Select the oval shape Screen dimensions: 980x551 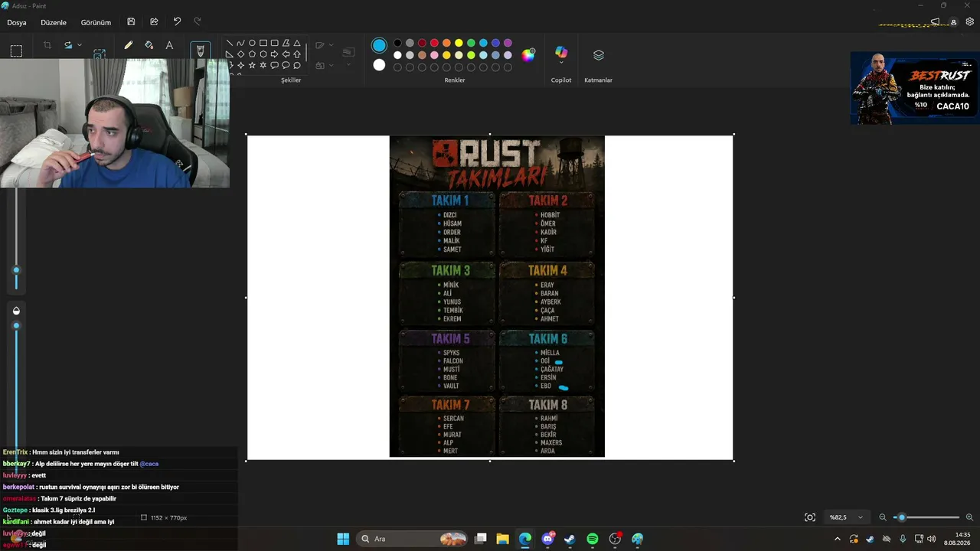[x=252, y=44]
